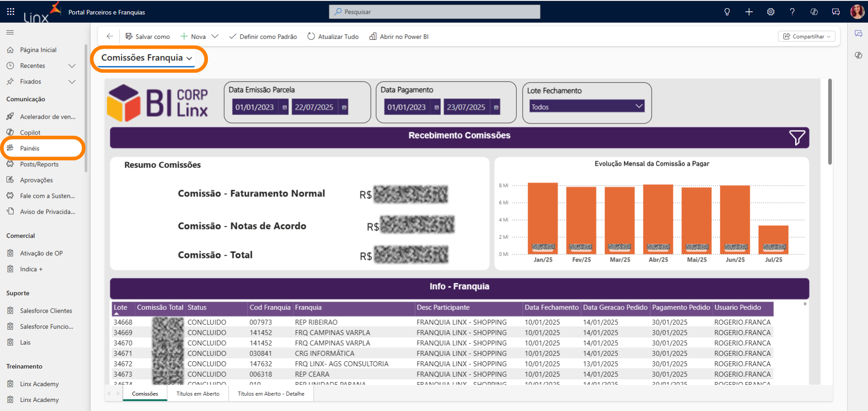
Task: Open calendar for emission end date 22/07/2025
Action: tap(344, 107)
